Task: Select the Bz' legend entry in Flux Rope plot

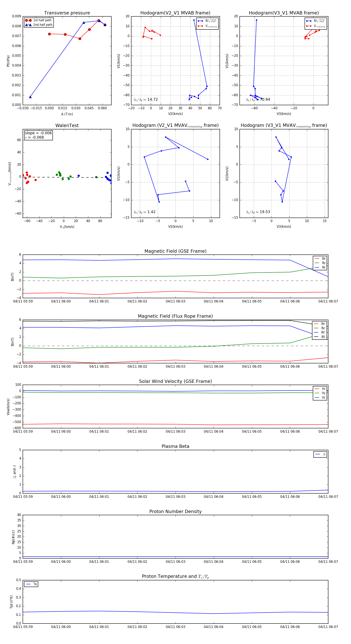Action: (x=320, y=332)
